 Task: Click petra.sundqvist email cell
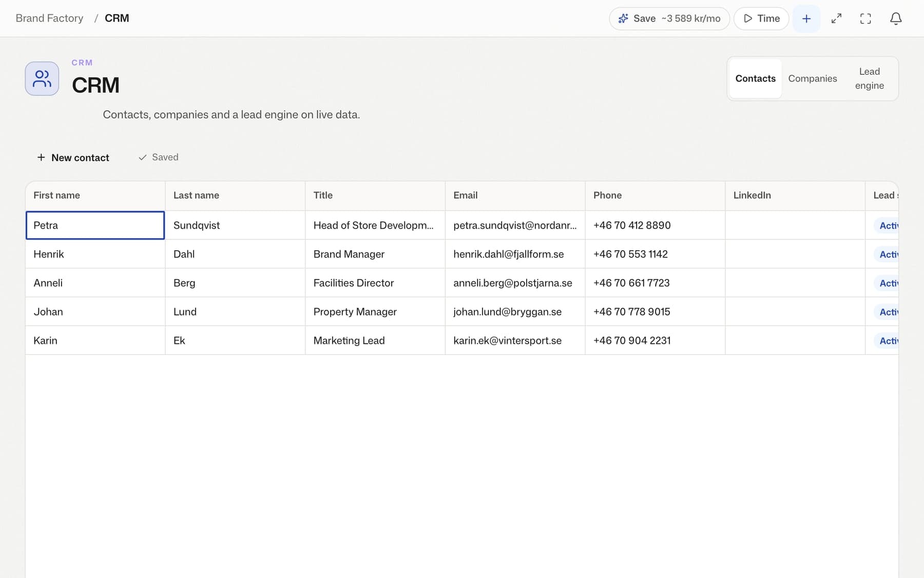[515, 225]
